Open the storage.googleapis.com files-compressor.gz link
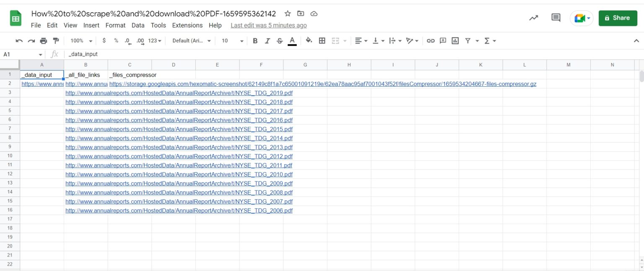 click(x=323, y=84)
